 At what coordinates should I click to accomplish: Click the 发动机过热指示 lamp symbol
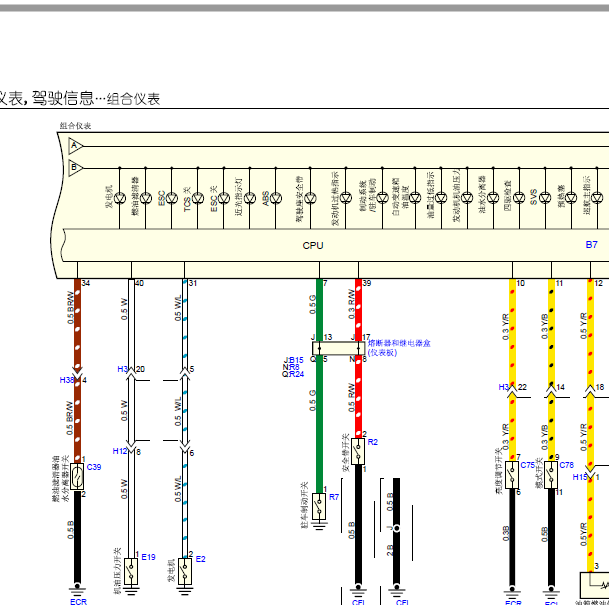click(x=346, y=198)
